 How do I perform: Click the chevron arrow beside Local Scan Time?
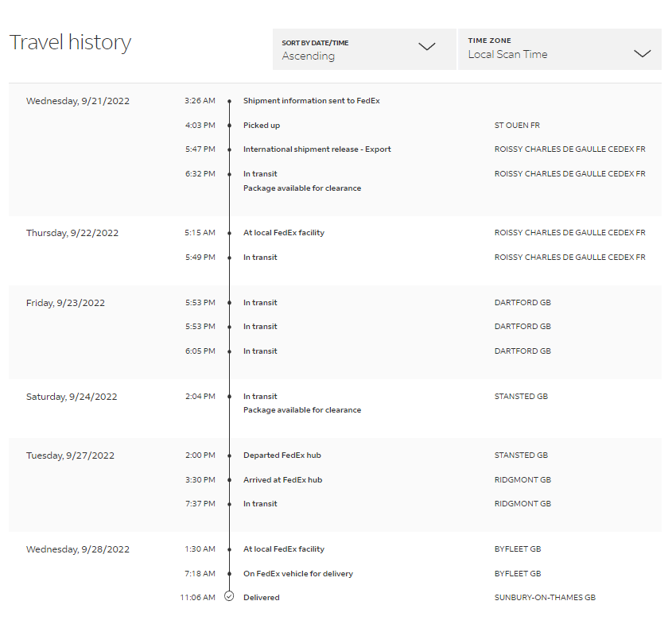click(x=642, y=53)
